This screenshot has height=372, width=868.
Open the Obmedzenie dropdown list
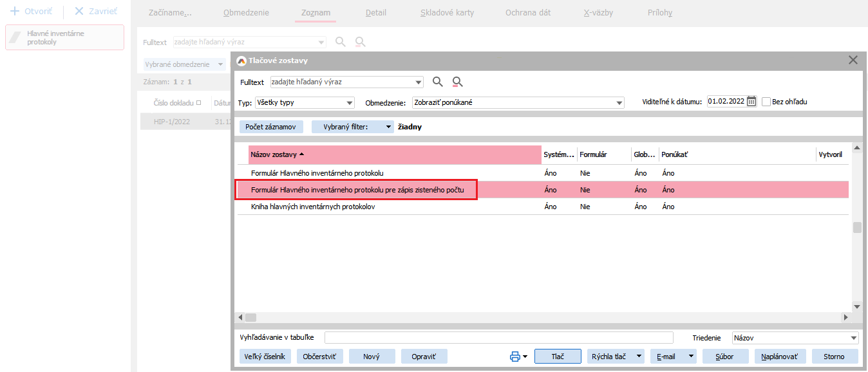(619, 103)
